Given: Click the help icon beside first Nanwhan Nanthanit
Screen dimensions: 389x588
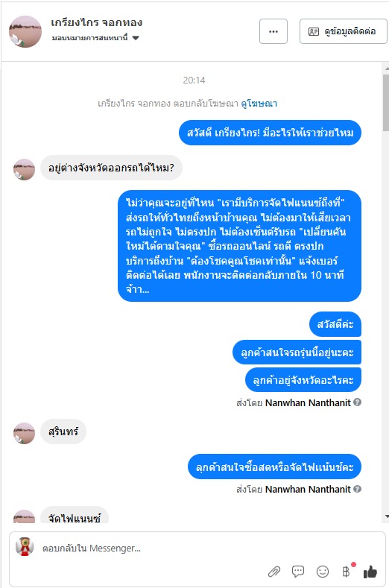Looking at the screenshot, I should pos(358,402).
